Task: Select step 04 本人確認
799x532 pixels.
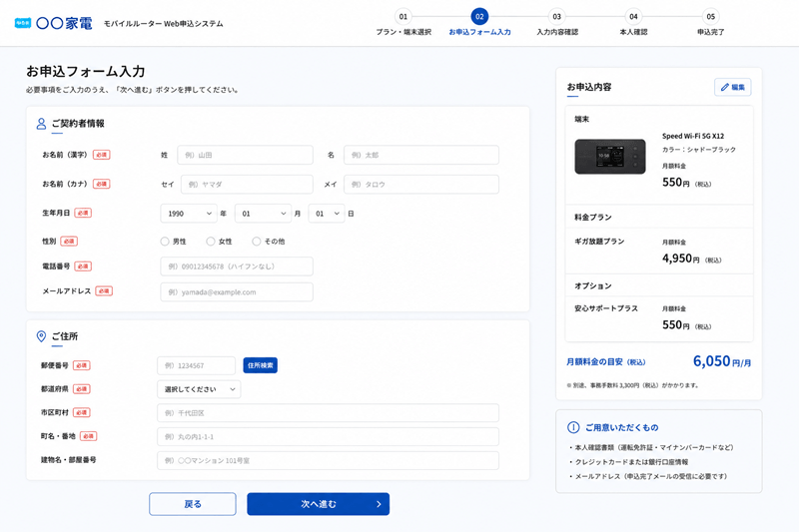Action: [633, 22]
